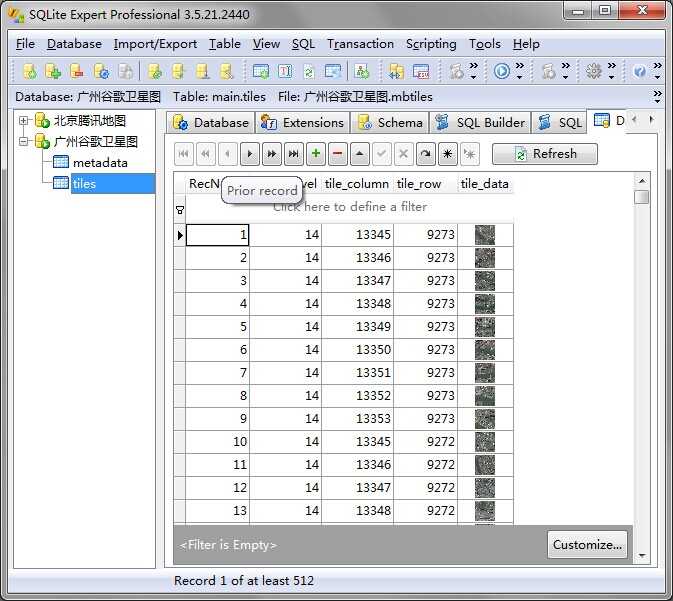673x601 pixels.
Task: Open the Import/Export menu
Action: (x=155, y=44)
